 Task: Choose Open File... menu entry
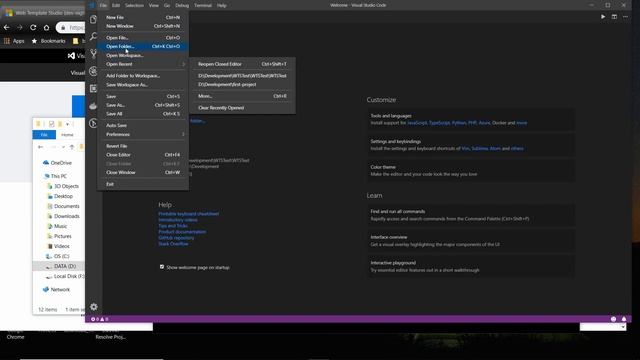pos(143,38)
